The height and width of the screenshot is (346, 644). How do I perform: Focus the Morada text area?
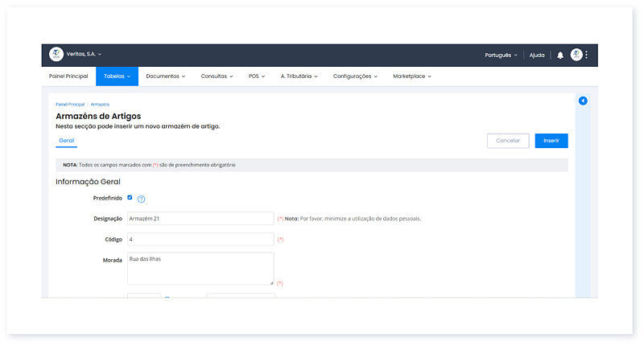(200, 268)
